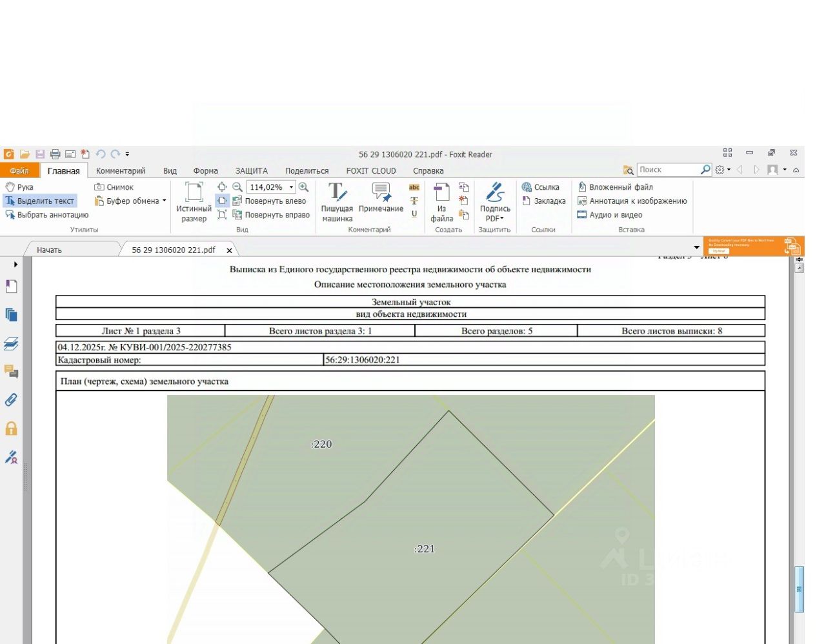
Task: Insert a Ссылка link
Action: coord(541,187)
